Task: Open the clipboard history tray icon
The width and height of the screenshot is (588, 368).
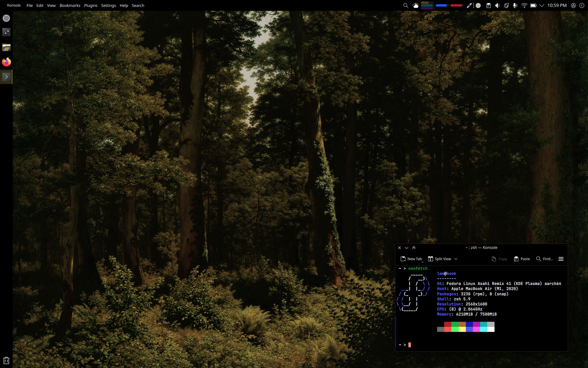Action: click(x=488, y=5)
